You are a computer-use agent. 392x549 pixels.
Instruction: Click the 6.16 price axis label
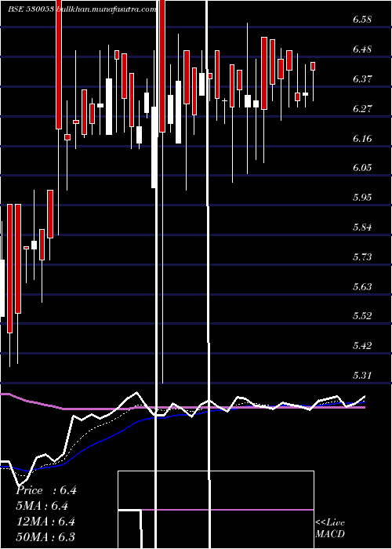[x=361, y=138]
